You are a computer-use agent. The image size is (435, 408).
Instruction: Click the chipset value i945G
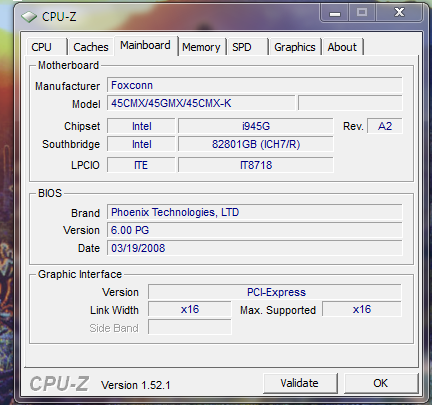tap(256, 126)
